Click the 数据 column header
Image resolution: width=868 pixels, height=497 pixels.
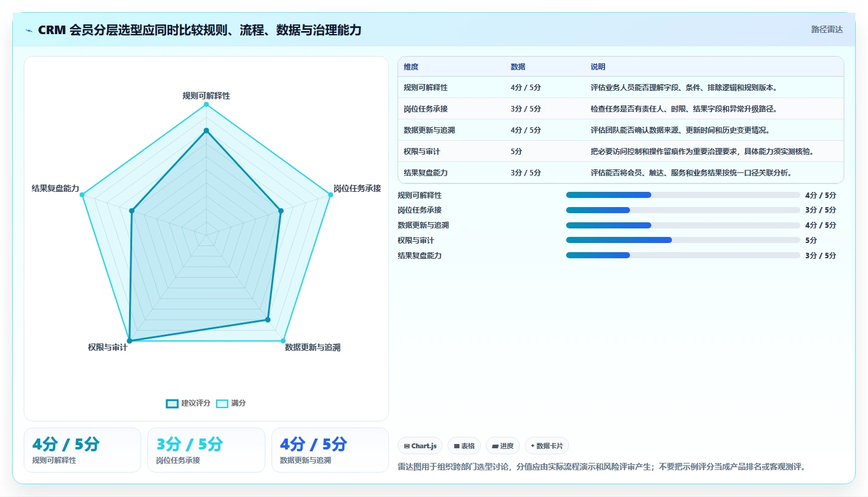click(x=518, y=67)
